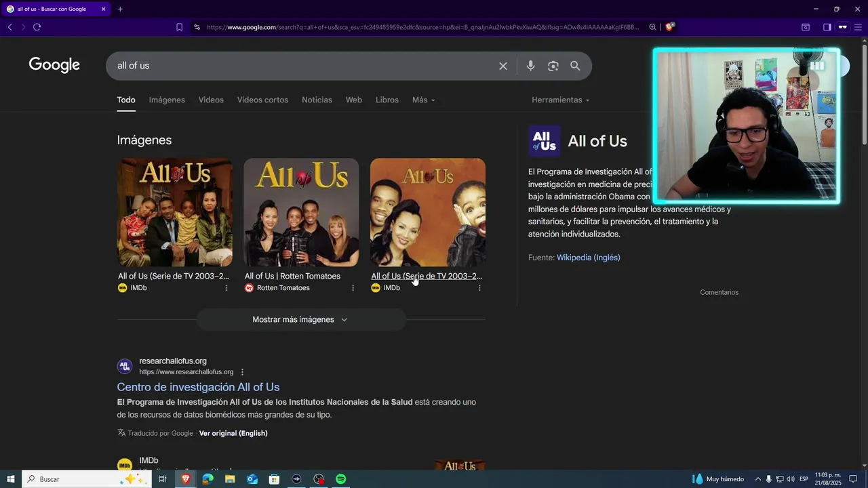
Task: Close the 'all of us' browser tab
Action: click(103, 9)
